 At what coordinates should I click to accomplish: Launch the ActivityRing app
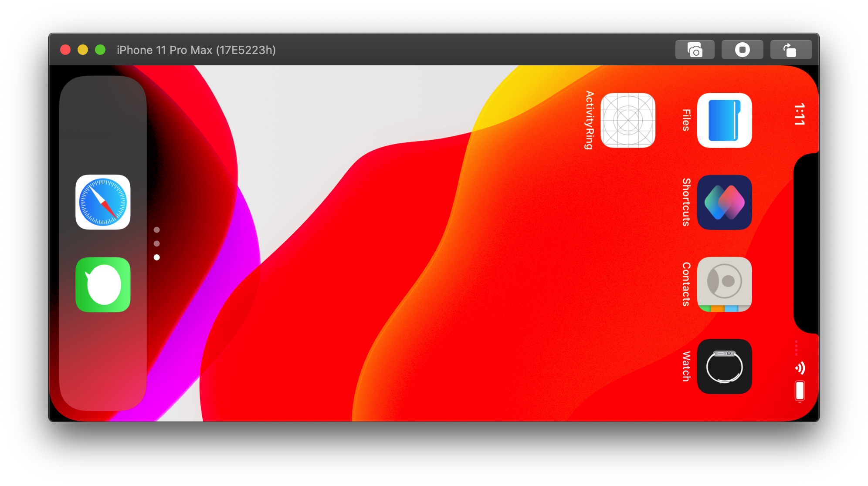[x=628, y=121]
